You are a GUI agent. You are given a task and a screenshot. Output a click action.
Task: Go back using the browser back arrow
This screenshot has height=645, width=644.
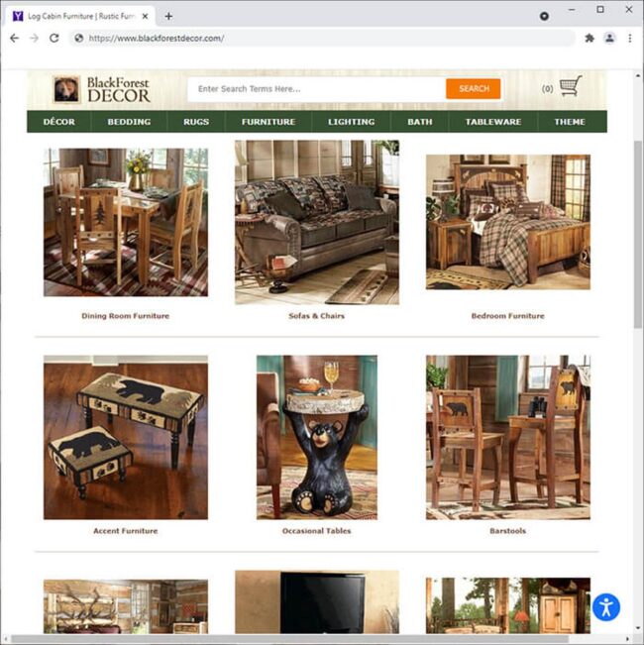click(x=15, y=39)
